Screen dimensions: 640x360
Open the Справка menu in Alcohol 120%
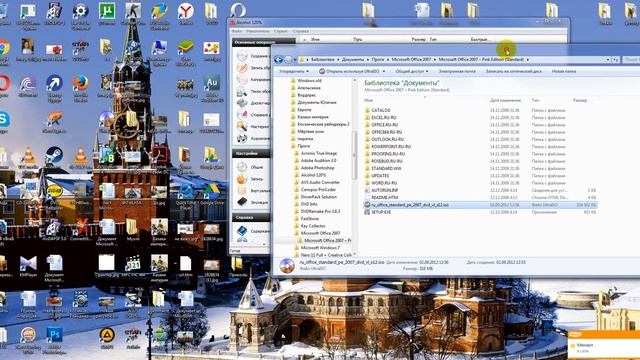(x=301, y=31)
